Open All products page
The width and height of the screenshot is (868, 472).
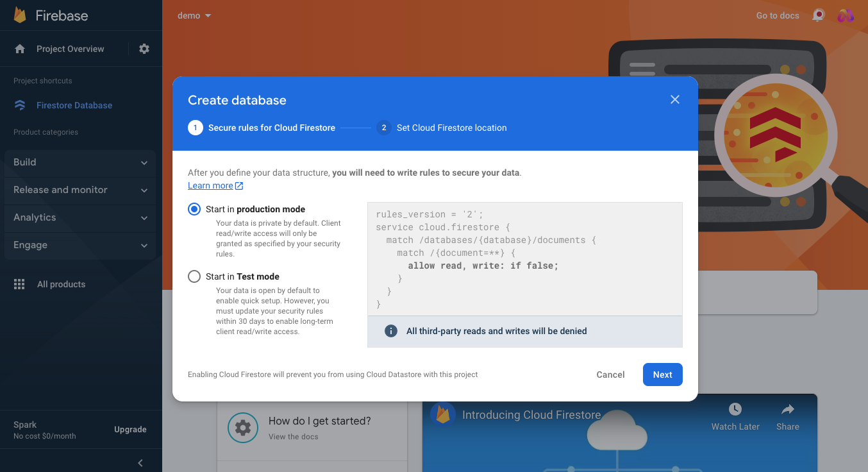[x=61, y=284]
